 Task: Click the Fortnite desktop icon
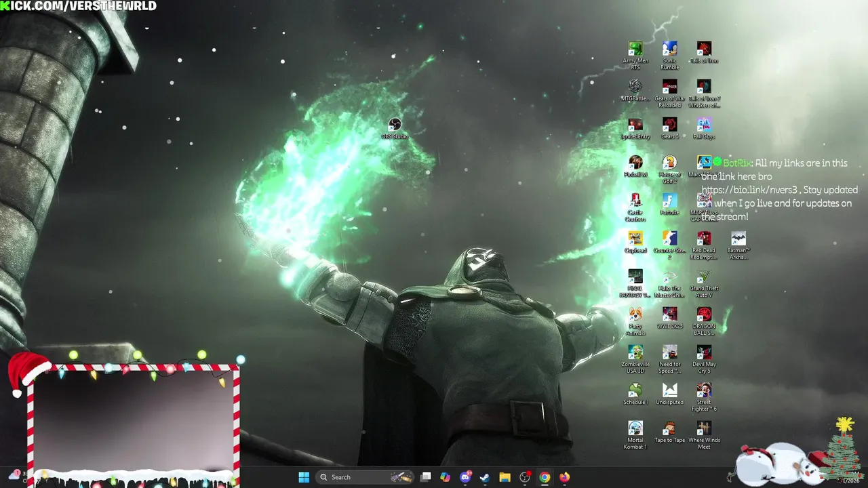pos(669,204)
